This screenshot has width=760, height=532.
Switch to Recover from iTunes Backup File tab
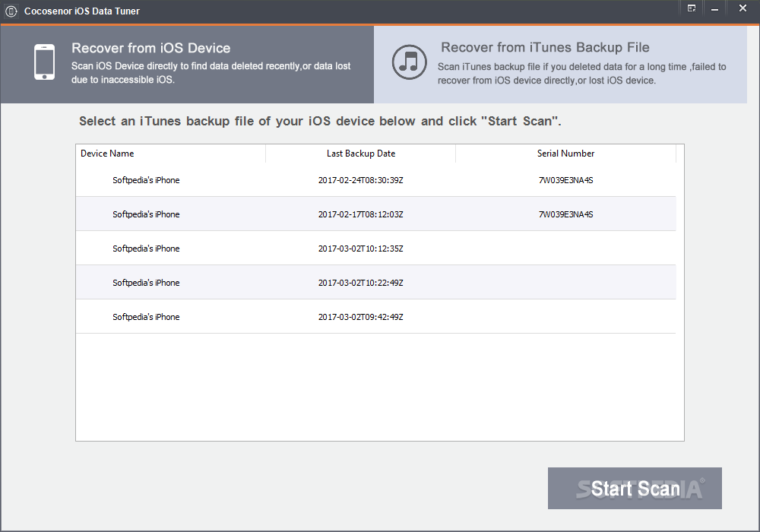click(560, 64)
